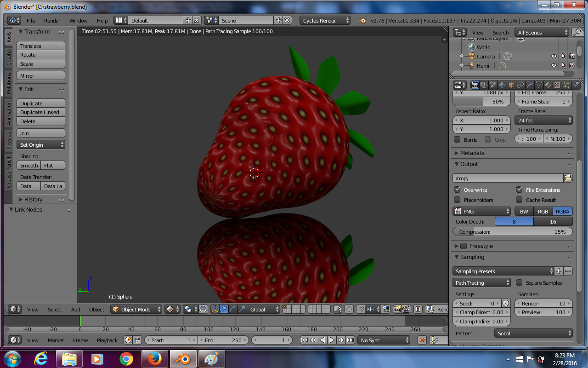Open the PNG file format dropdown
This screenshot has height=368, width=588.
click(482, 211)
